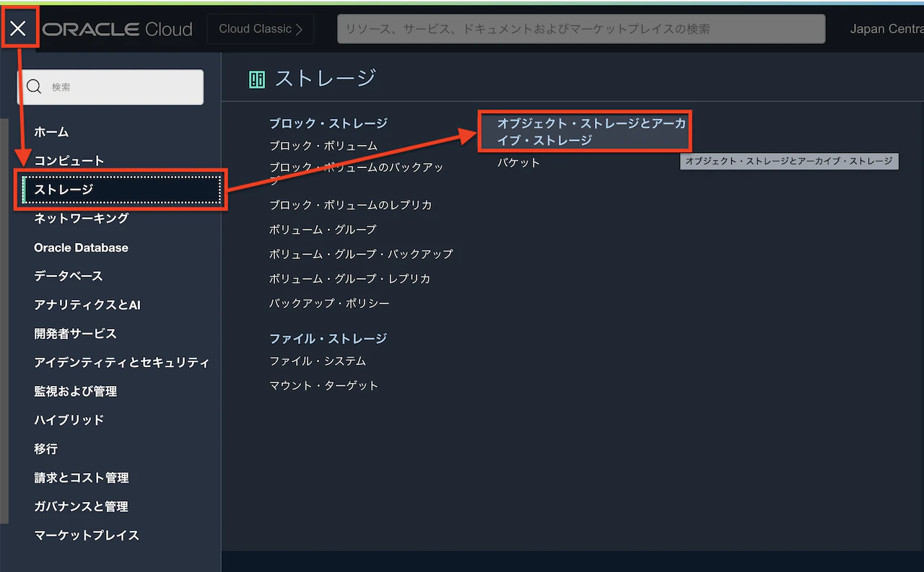This screenshot has height=572, width=924.
Task: Open ハイブリッド menu category
Action: [69, 420]
